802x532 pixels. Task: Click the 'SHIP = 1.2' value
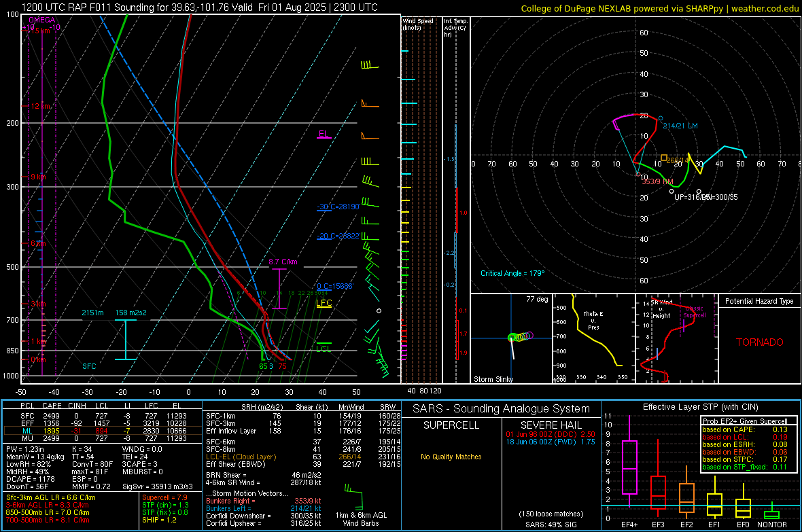coord(159,520)
